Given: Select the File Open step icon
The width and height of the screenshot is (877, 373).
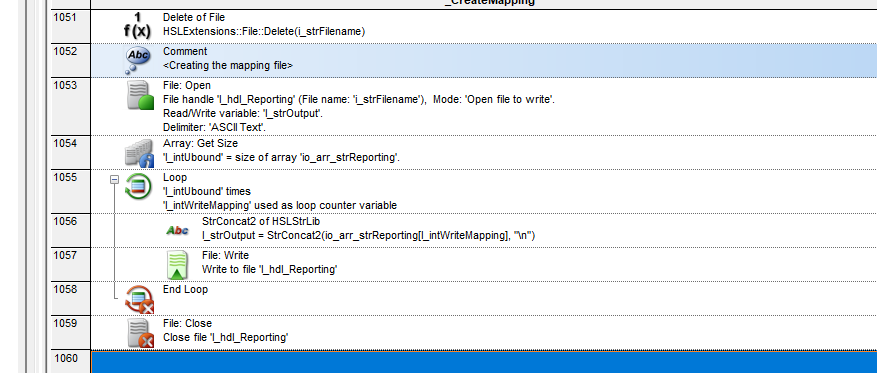Looking at the screenshot, I should click(139, 95).
